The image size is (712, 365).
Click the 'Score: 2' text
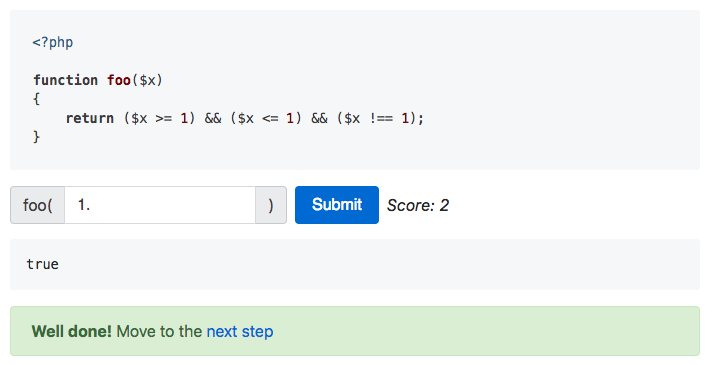(418, 205)
